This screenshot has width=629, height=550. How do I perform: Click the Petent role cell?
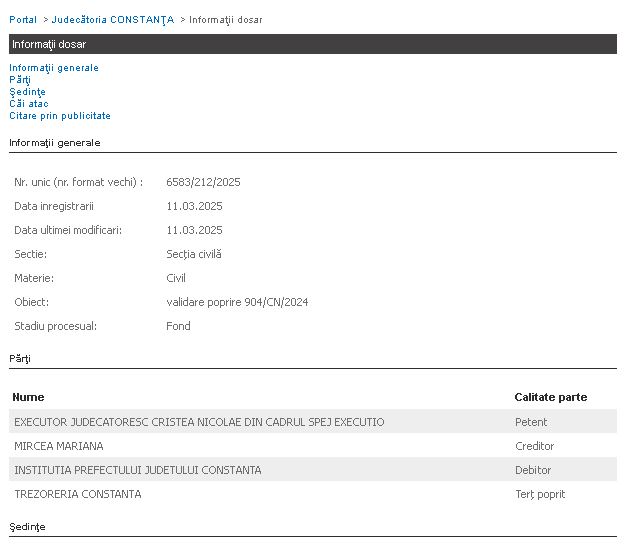531,422
